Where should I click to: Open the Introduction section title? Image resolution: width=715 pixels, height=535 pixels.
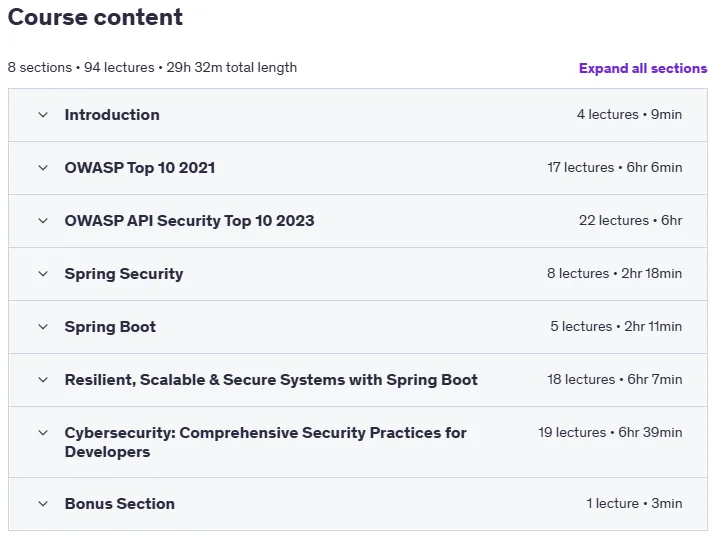pyautogui.click(x=112, y=115)
